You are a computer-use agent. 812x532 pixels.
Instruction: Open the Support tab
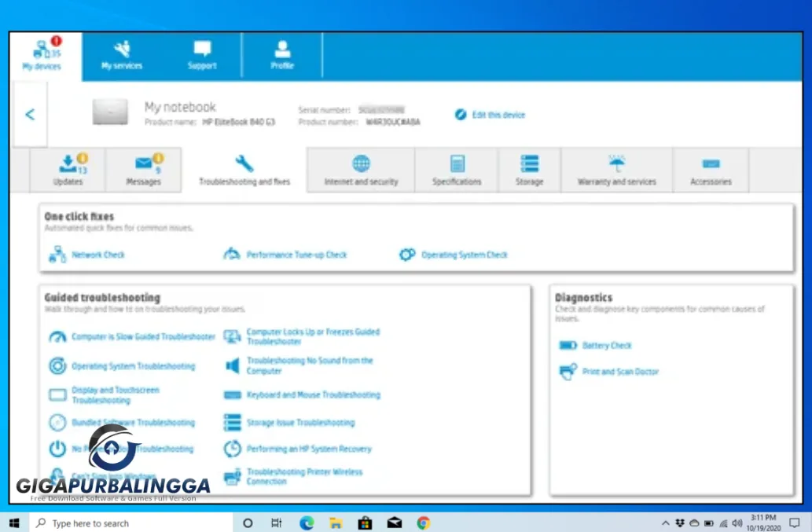(202, 56)
